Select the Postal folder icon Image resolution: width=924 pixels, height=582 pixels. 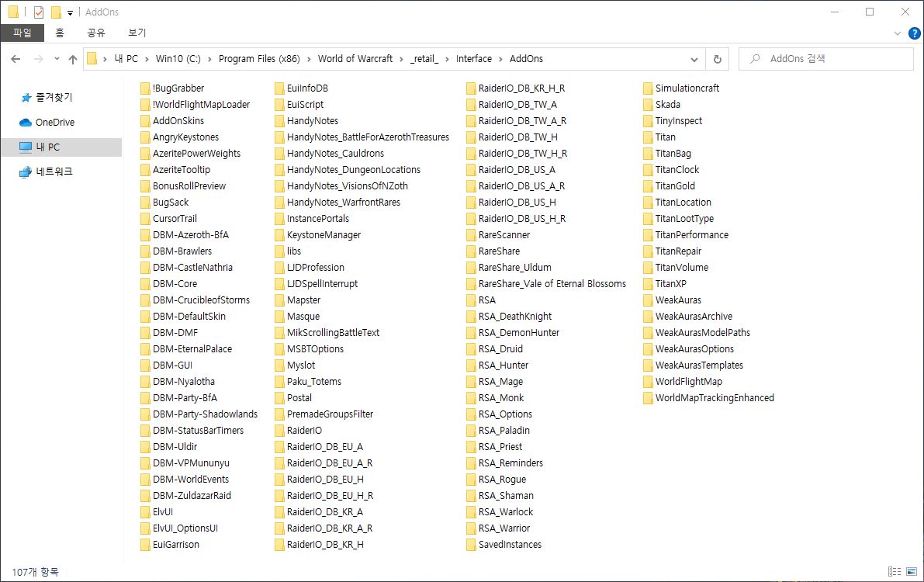(x=280, y=398)
